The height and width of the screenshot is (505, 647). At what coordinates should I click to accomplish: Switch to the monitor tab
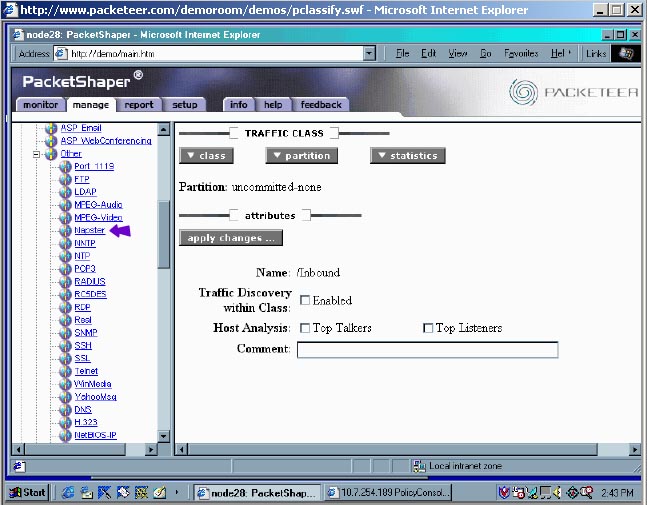[x=40, y=105]
